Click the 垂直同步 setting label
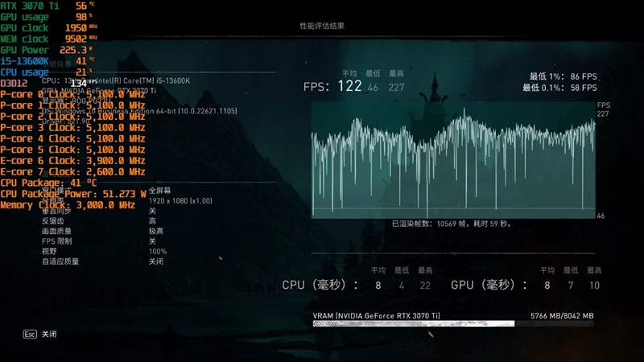The height and width of the screenshot is (362, 644). point(56,211)
